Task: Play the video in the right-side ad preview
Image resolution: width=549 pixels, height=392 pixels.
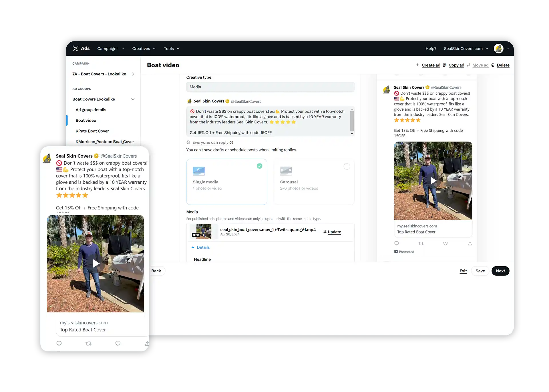Action: tap(433, 181)
